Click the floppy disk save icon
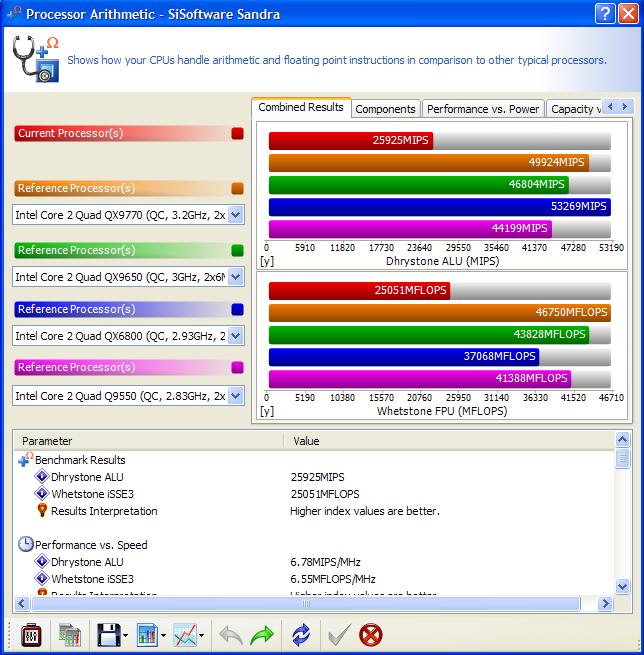This screenshot has width=644, height=655. click(109, 635)
